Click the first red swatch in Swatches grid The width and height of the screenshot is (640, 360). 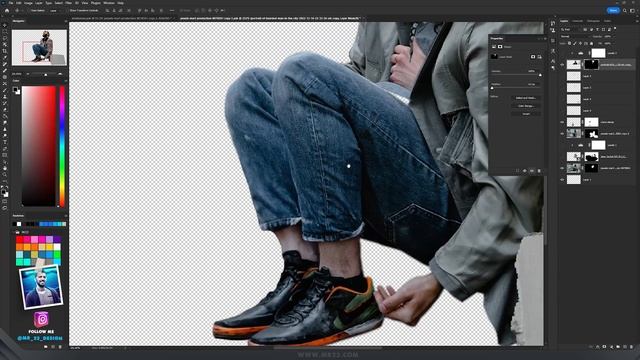point(20,239)
